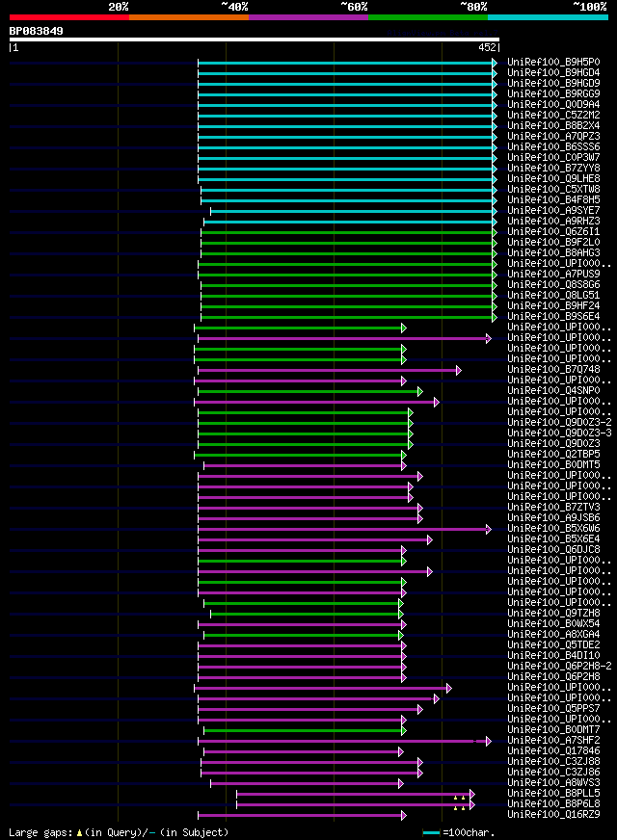Select the UniRef100_B8P6L8 label
Image resolution: width=617 pixels, height=840 pixels.
pos(553,804)
